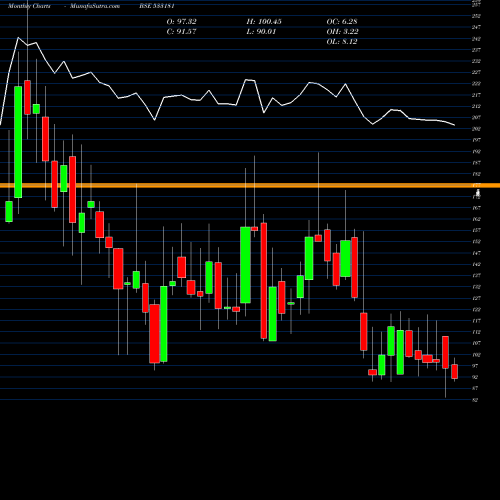Viewport: 500px width, 500px height.
Task: Click the orange horizontal price level line
Action: 250,185
